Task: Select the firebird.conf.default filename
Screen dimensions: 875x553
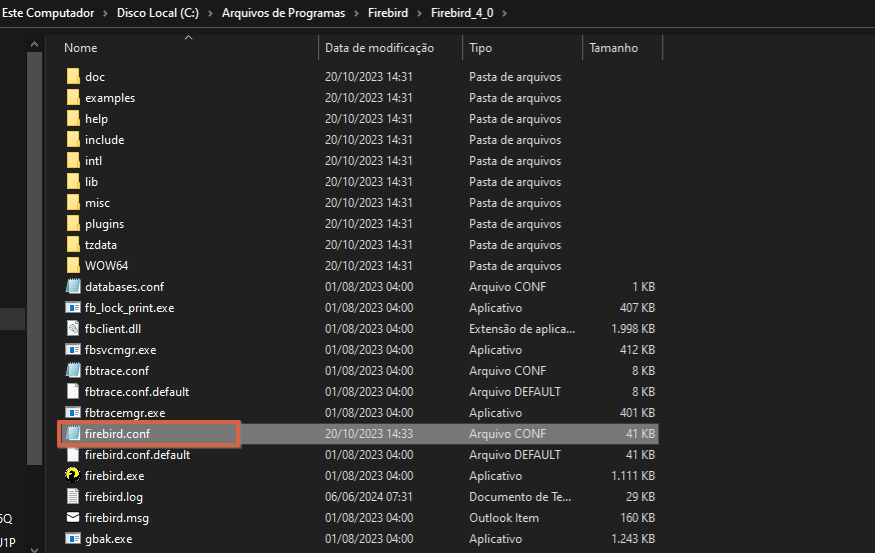Action: 137,455
